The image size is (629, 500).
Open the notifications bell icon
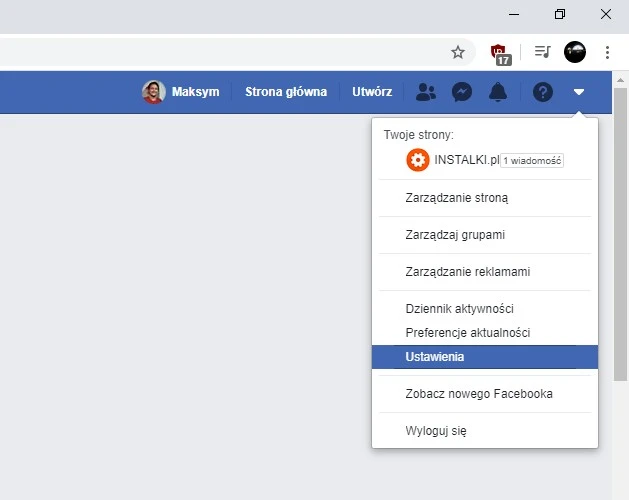click(497, 92)
